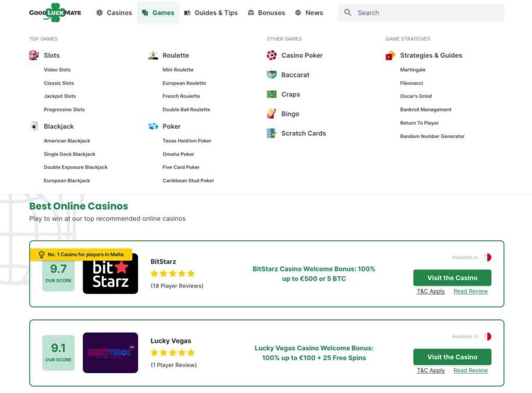Open Bankroll Management guide
This screenshot has width=532, height=393.
tap(426, 110)
